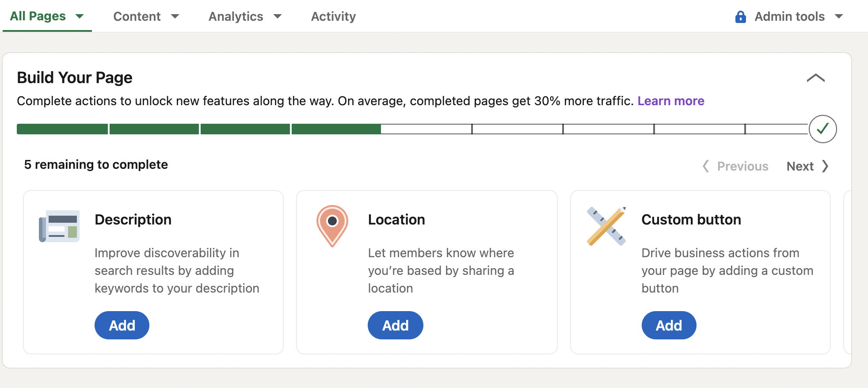Click the fourth filled progress segment
This screenshot has width=868, height=388.
(x=336, y=129)
